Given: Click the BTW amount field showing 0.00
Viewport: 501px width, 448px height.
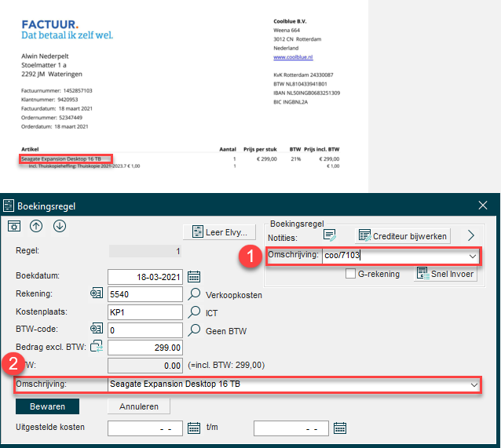Looking at the screenshot, I should click(x=145, y=366).
